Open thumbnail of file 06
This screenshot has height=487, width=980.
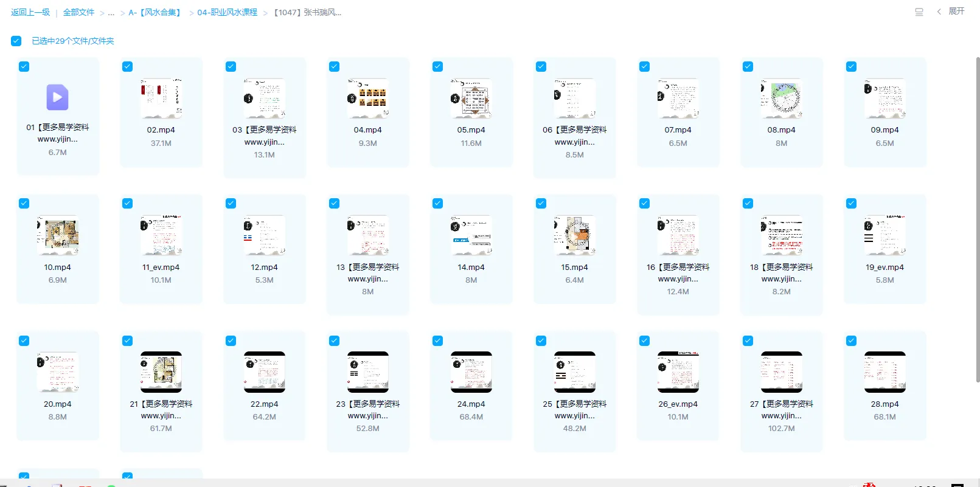coord(575,98)
